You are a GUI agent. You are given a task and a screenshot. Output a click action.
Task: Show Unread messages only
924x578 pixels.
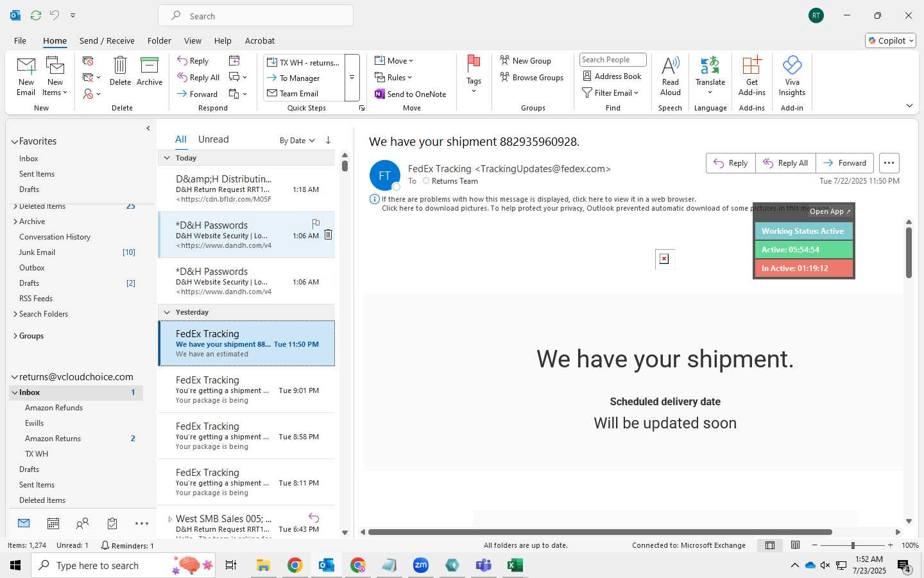(213, 139)
